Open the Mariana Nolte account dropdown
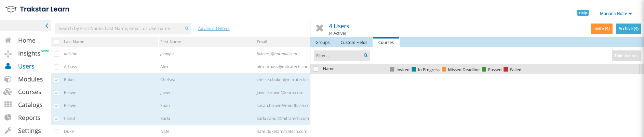The height and width of the screenshot is (137, 644). click(x=616, y=14)
